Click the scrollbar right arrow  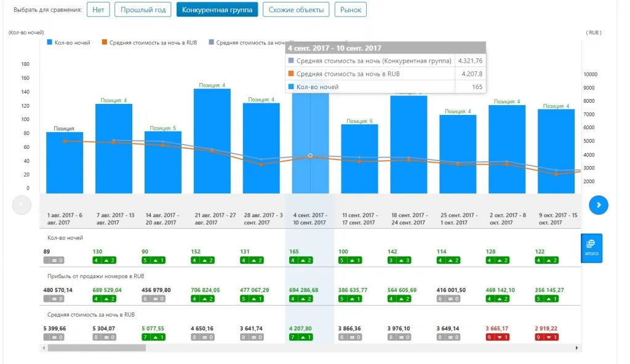577,348
